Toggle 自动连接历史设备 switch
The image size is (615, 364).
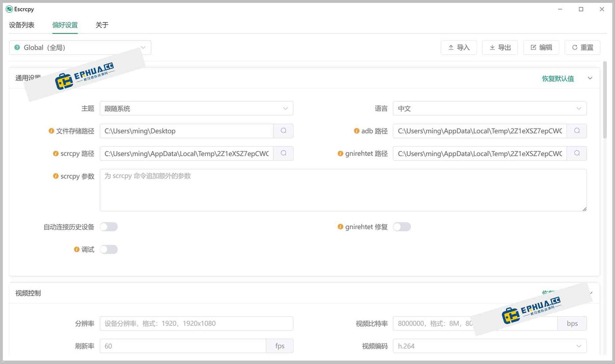pyautogui.click(x=109, y=227)
